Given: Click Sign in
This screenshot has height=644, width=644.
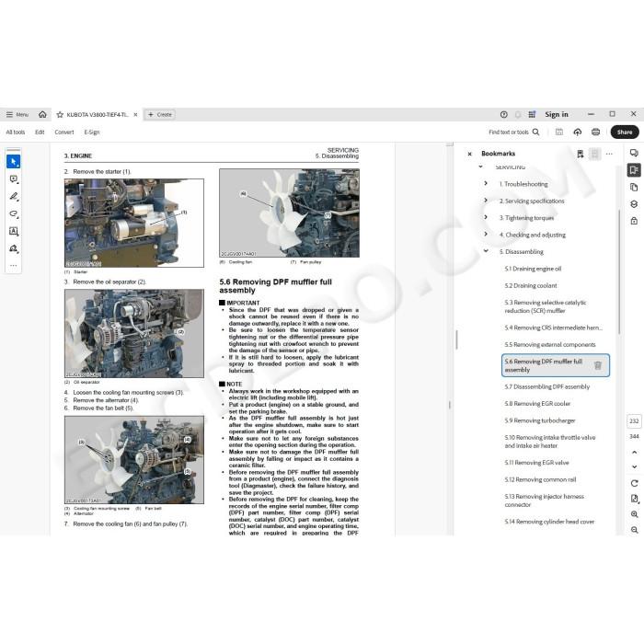Looking at the screenshot, I should 557,115.
